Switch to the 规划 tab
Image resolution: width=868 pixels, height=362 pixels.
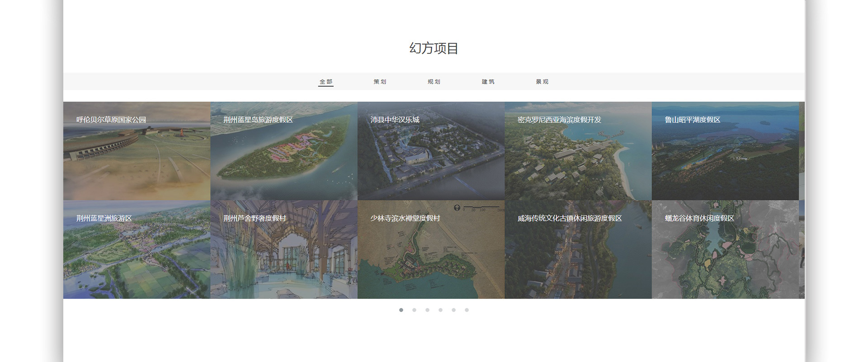434,82
